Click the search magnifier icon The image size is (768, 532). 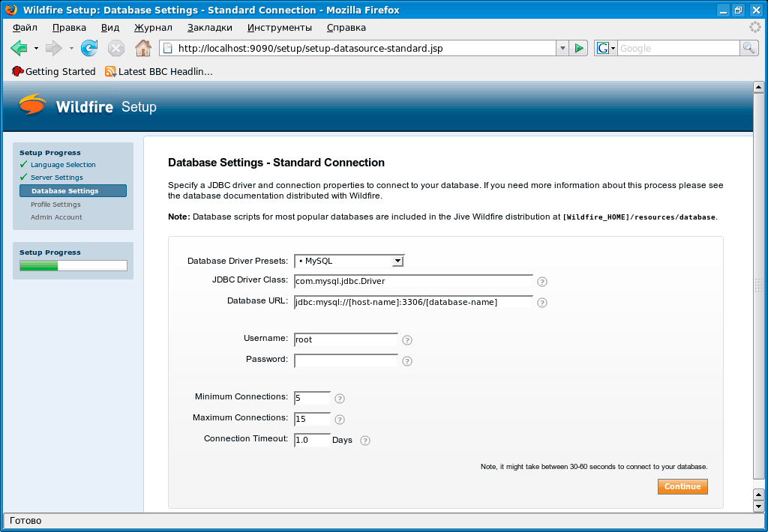(x=749, y=48)
